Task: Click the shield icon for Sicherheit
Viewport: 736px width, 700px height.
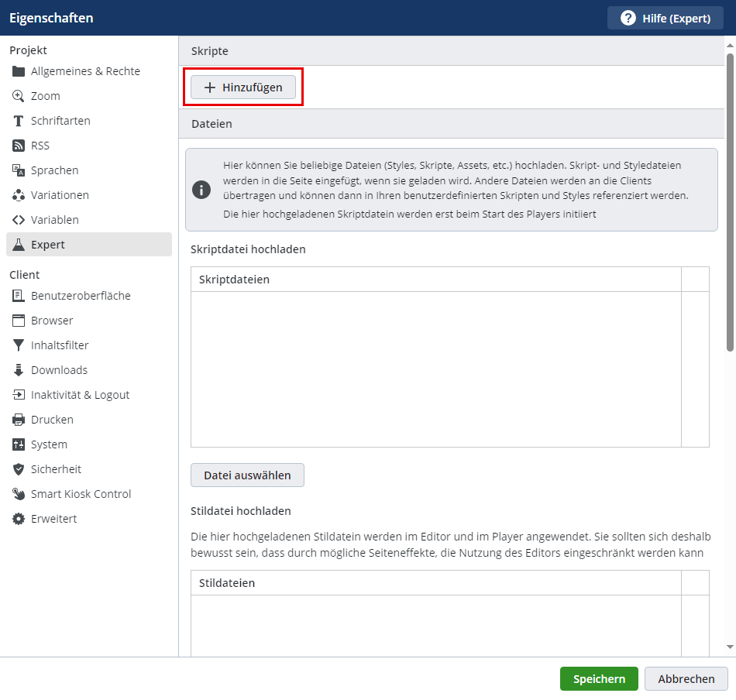Action: tap(19, 469)
